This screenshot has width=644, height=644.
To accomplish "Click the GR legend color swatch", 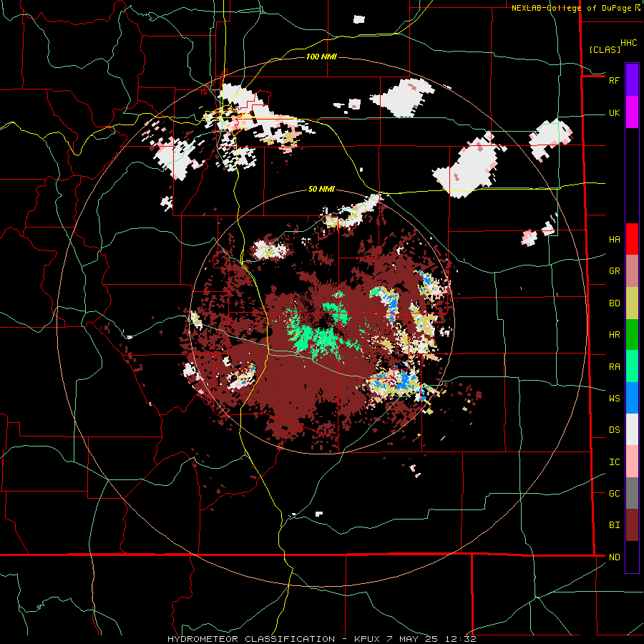I will 632,271.
